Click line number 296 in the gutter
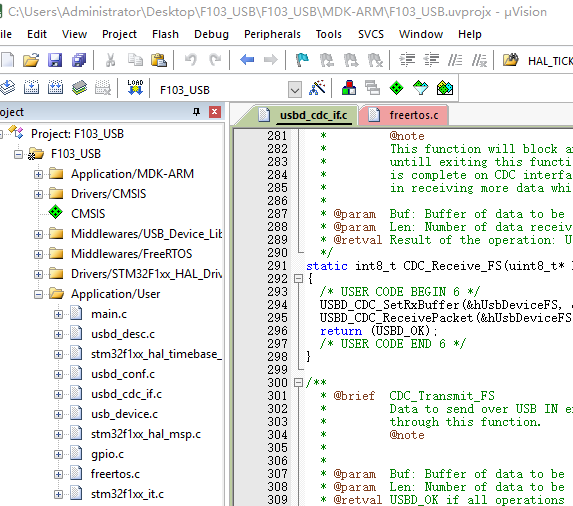The image size is (573, 506). tap(277, 331)
